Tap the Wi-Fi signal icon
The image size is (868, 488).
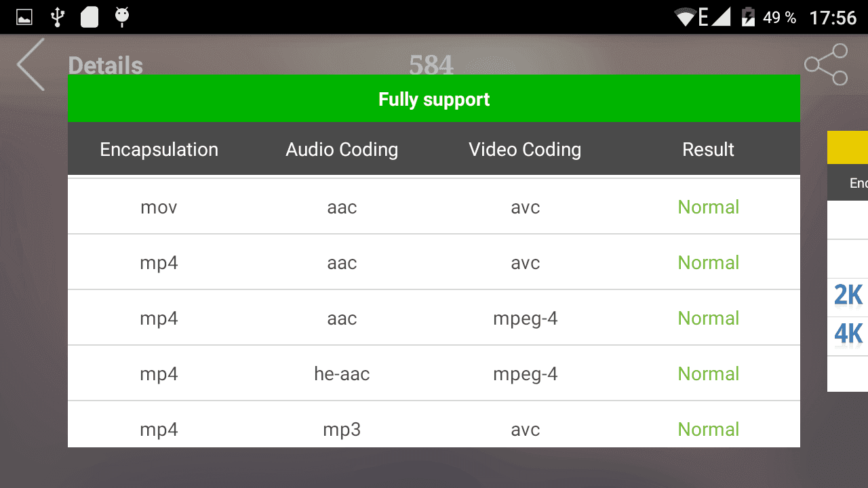[x=686, y=17]
